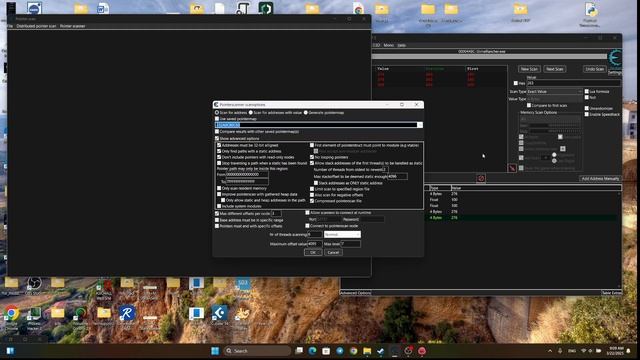Viewport: 640px width, 360px height.
Task: Open Microsoft Edge from taskbar
Action: 312,351
